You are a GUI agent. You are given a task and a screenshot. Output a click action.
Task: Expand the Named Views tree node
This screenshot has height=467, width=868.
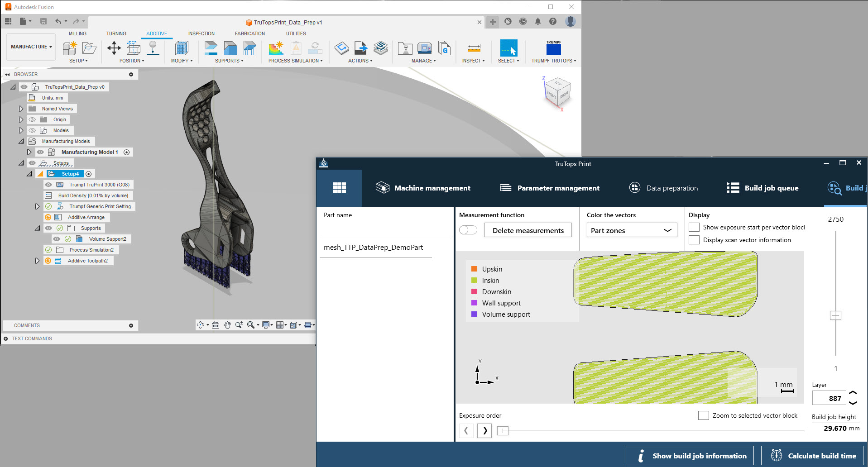(x=21, y=109)
